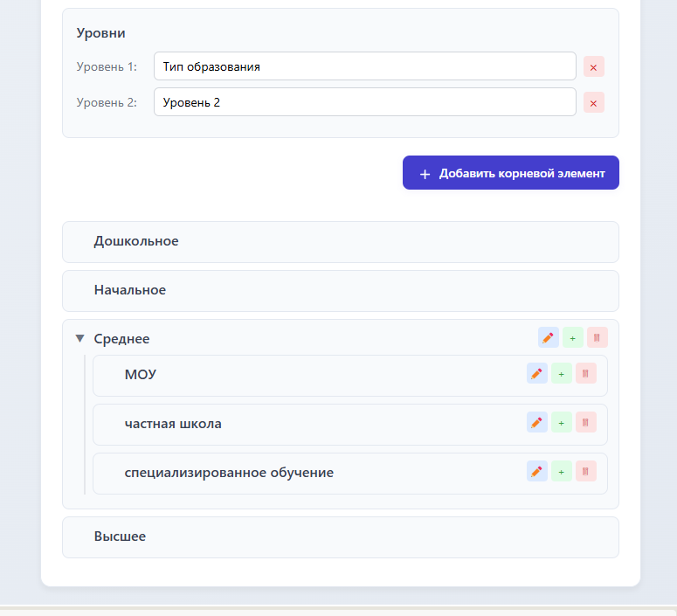Remove Уровень 2 with red X

point(594,103)
